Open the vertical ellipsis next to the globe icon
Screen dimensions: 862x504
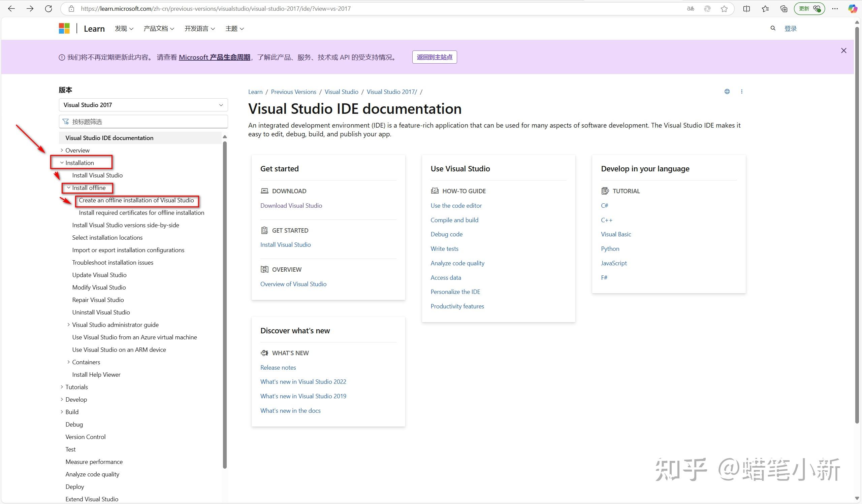click(x=742, y=91)
